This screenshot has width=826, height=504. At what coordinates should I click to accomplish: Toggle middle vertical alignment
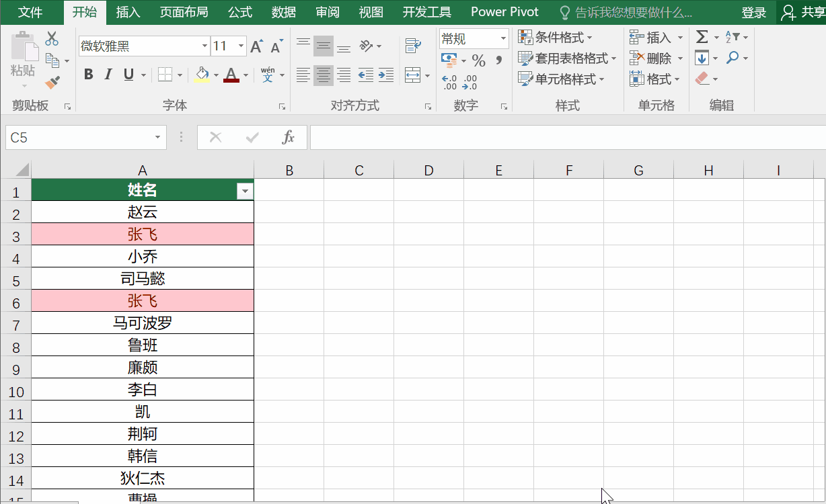pos(324,46)
